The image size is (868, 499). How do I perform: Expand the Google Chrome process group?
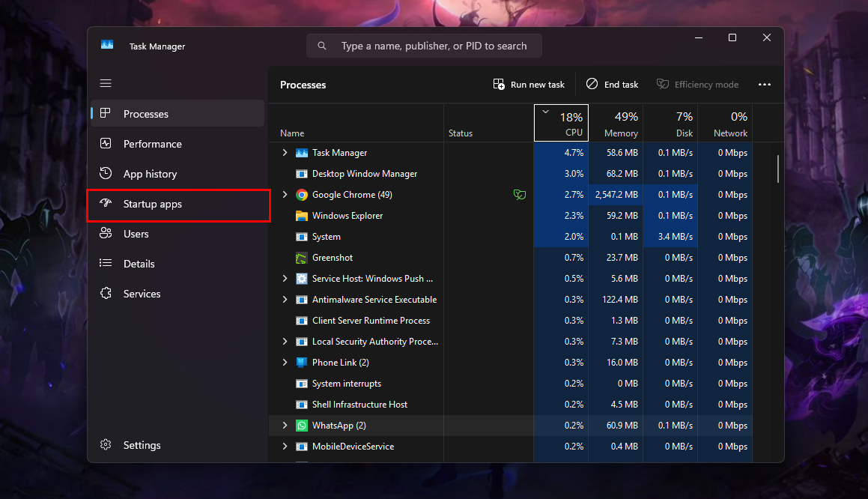(284, 194)
